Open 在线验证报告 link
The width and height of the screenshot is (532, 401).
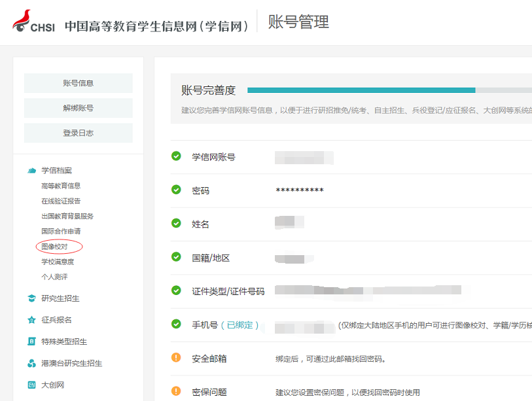pyautogui.click(x=61, y=201)
